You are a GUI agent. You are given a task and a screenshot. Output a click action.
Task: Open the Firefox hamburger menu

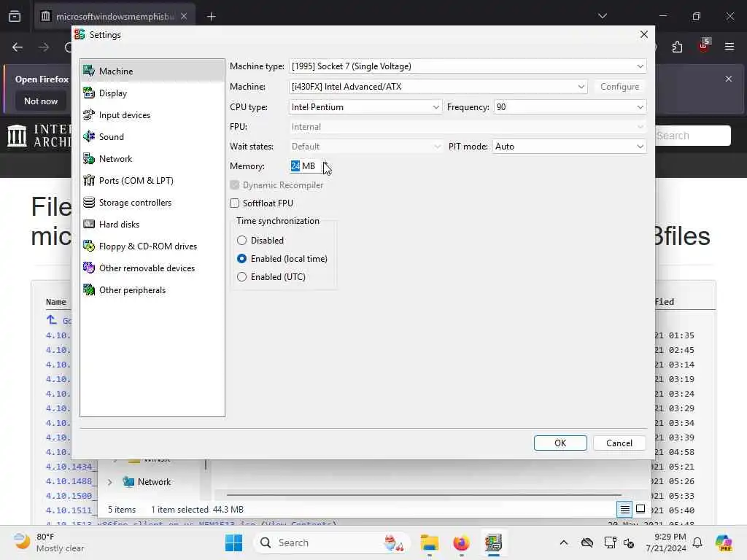[729, 47]
